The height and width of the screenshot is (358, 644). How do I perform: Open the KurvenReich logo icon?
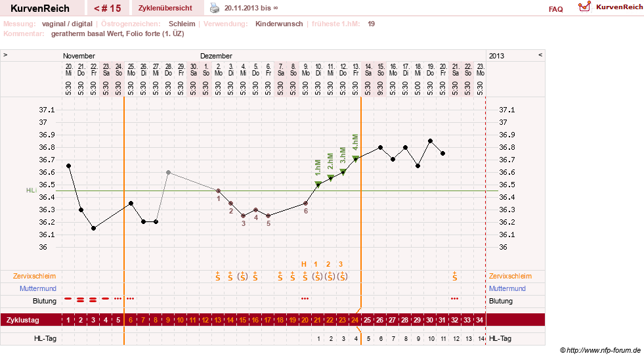[x=584, y=7]
